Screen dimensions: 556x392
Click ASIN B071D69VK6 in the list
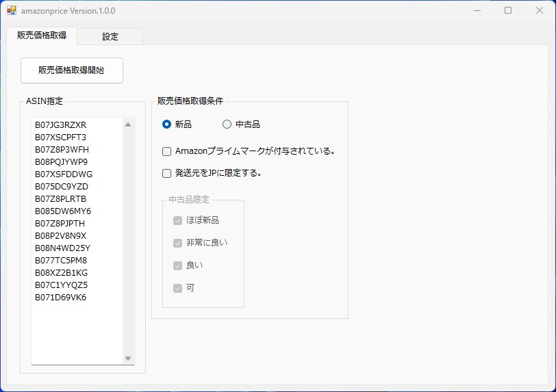[x=61, y=298]
